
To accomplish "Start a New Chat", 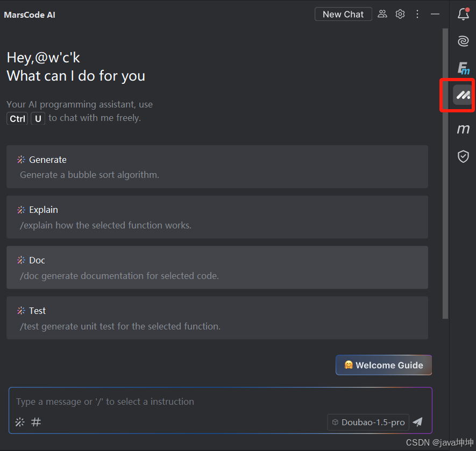I will 343,14.
